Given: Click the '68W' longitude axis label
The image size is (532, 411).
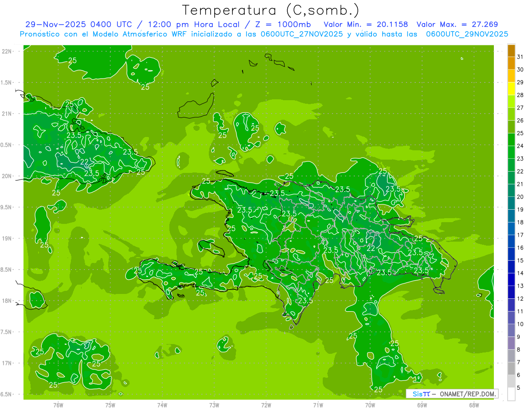Looking at the screenshot, I should coord(474,405).
